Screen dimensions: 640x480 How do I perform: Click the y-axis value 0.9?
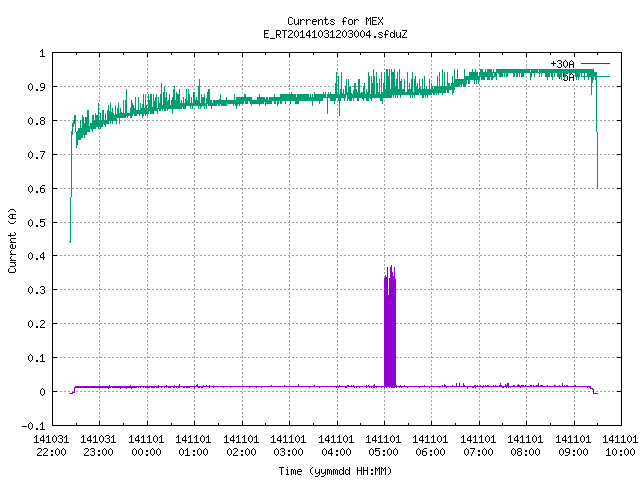coord(36,87)
